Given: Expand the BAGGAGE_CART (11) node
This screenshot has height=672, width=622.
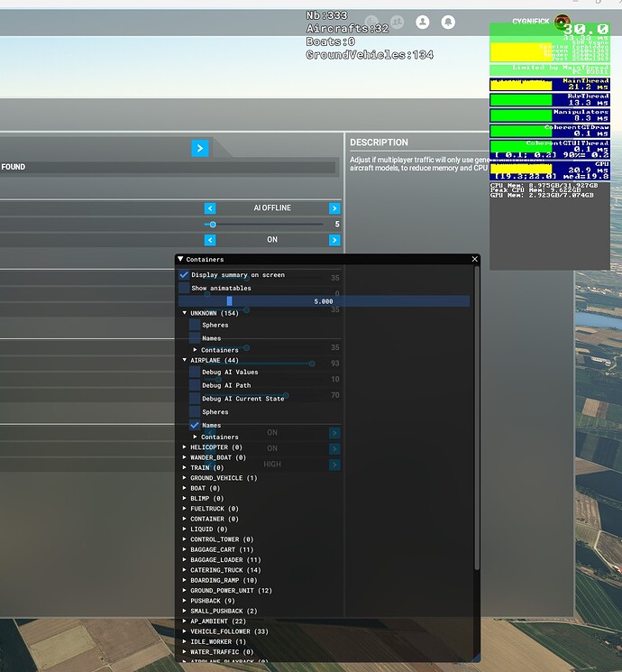Looking at the screenshot, I should pyautogui.click(x=185, y=549).
